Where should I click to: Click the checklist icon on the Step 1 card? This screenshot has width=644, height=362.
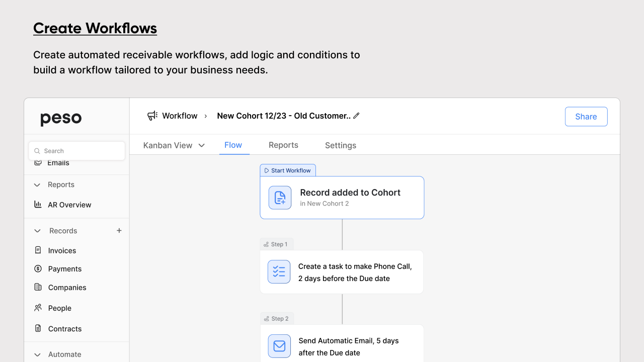[279, 271]
